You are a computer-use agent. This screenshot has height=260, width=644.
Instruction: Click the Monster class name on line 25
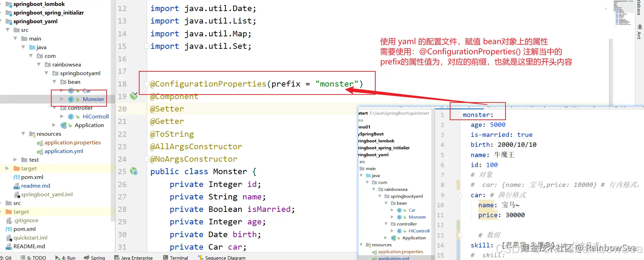(x=230, y=171)
